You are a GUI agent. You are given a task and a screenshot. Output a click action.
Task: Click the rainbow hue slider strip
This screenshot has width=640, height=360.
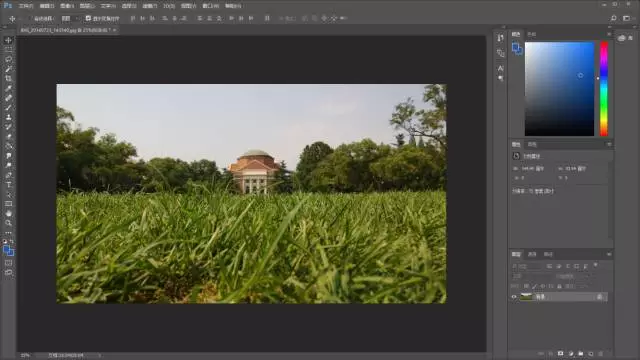coord(604,89)
